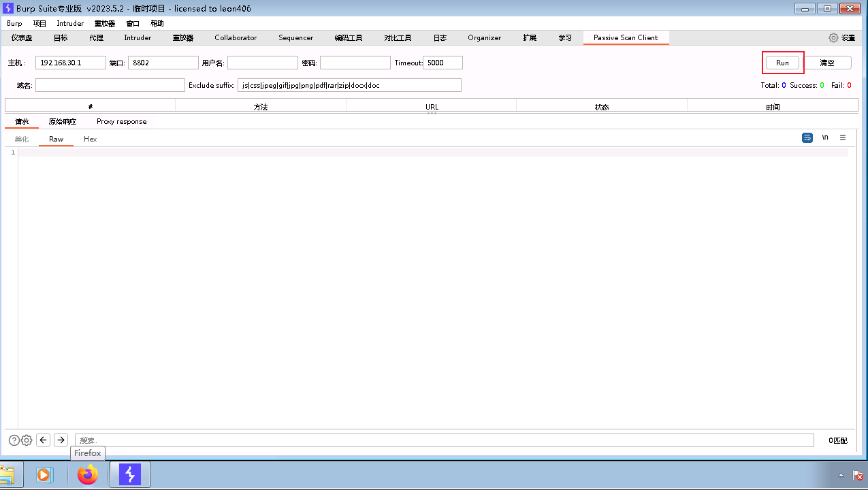The width and height of the screenshot is (868, 490).
Task: Open the 重放器 menu in menu bar
Action: [105, 23]
